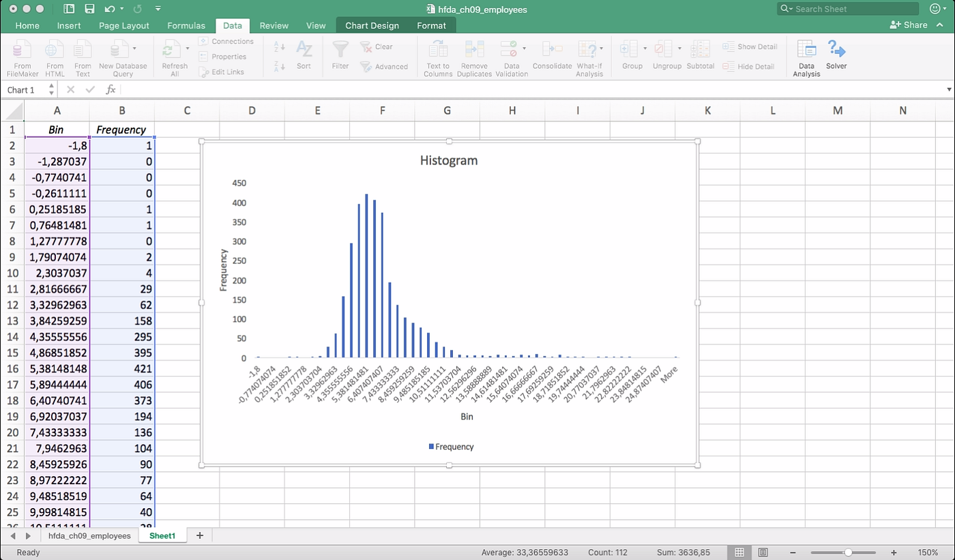
Task: Use the Consolidate tool
Action: (x=552, y=55)
